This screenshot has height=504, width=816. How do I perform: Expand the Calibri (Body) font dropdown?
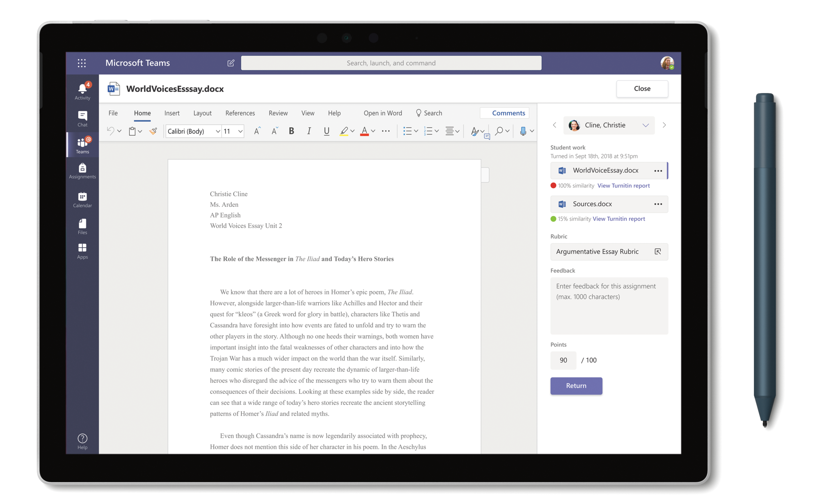217,131
